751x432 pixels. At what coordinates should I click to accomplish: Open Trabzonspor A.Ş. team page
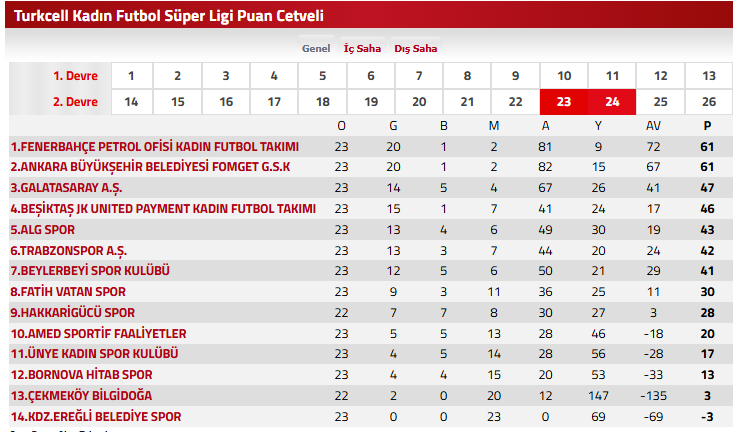69,250
